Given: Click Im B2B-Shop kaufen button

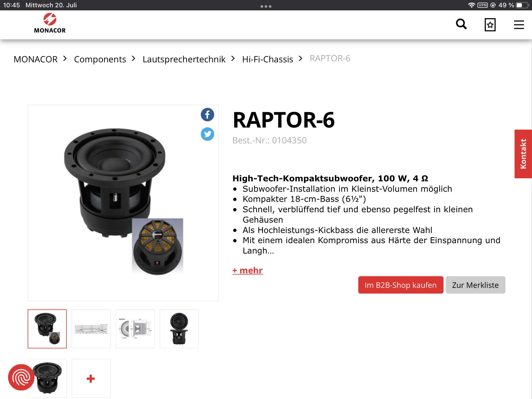Looking at the screenshot, I should point(401,285).
